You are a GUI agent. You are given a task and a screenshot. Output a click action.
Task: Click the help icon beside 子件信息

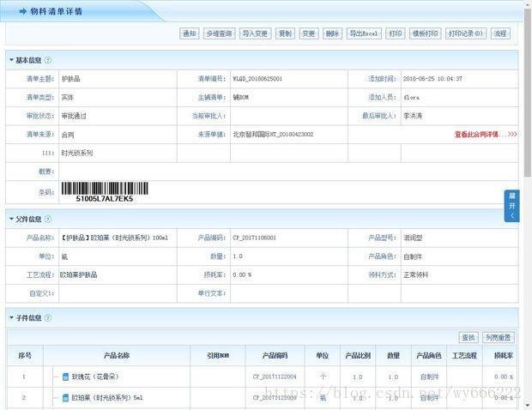click(48, 317)
